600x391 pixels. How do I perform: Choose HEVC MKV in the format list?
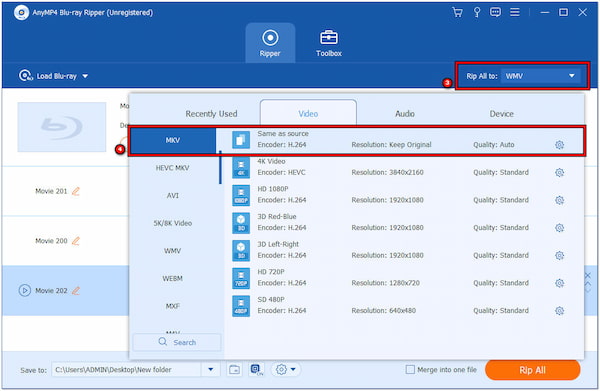173,168
